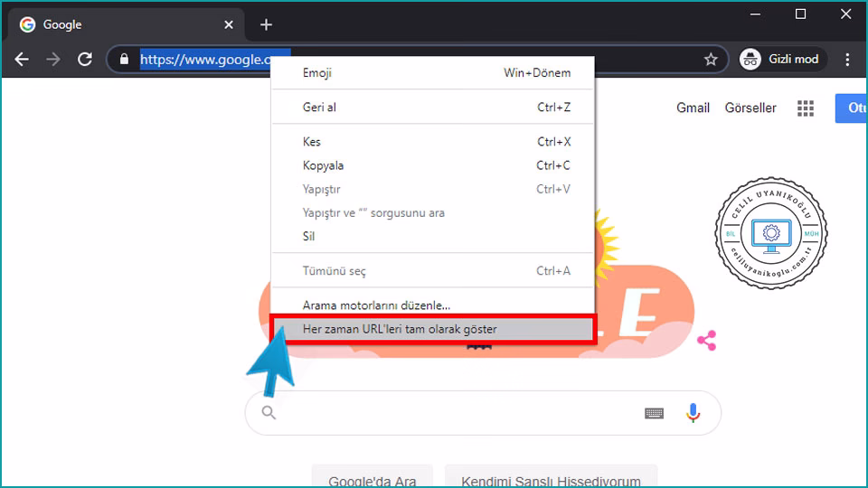Select Yapıştır ve sorgusunu ara entry
The height and width of the screenshot is (488, 868).
433,213
